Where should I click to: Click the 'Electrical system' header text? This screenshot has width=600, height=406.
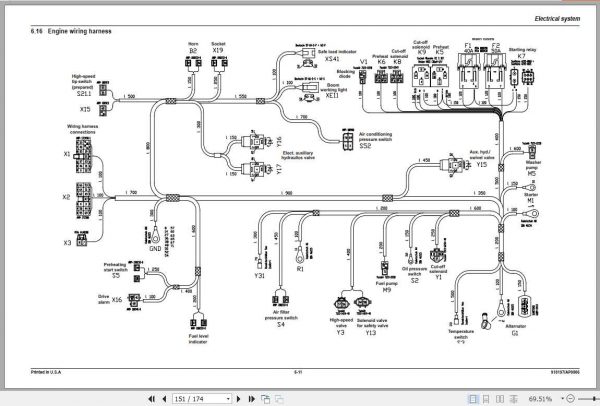tap(557, 19)
